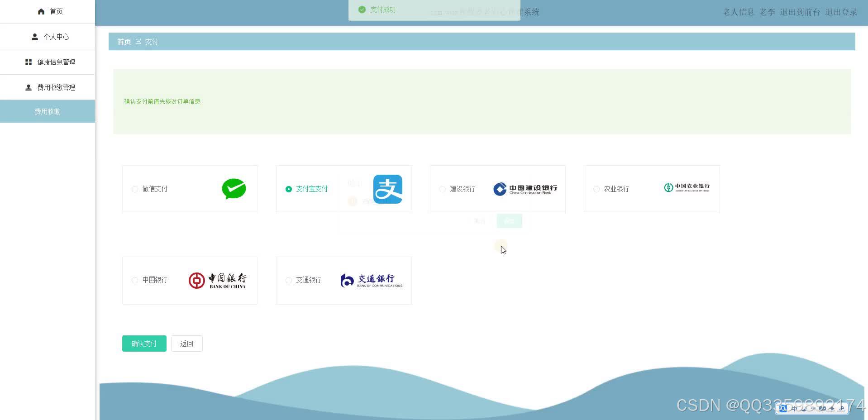
Task: Collapse 费用收缴管理 menu
Action: click(x=48, y=87)
